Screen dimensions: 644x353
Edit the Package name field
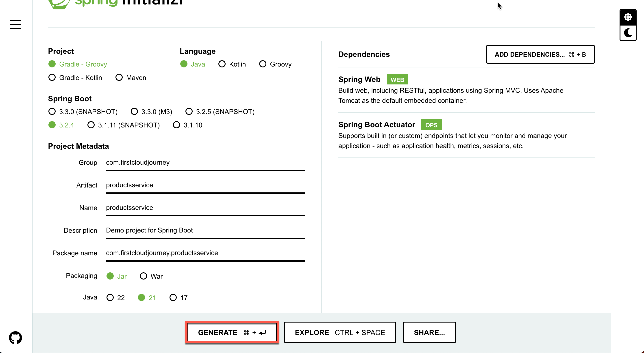point(205,253)
